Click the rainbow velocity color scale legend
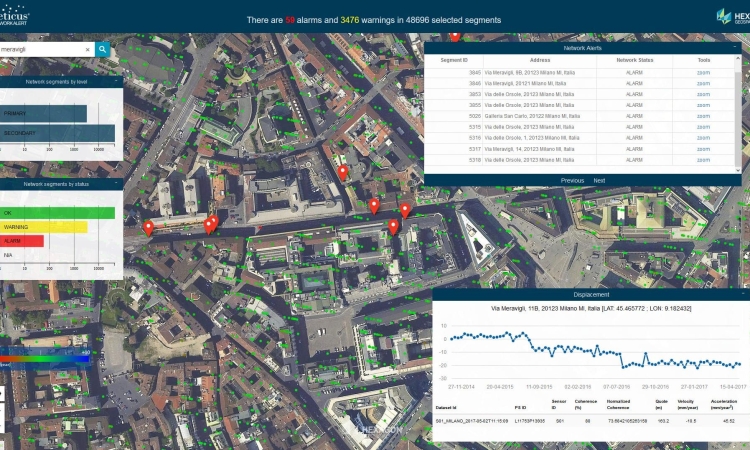750x450 pixels. coord(45,358)
